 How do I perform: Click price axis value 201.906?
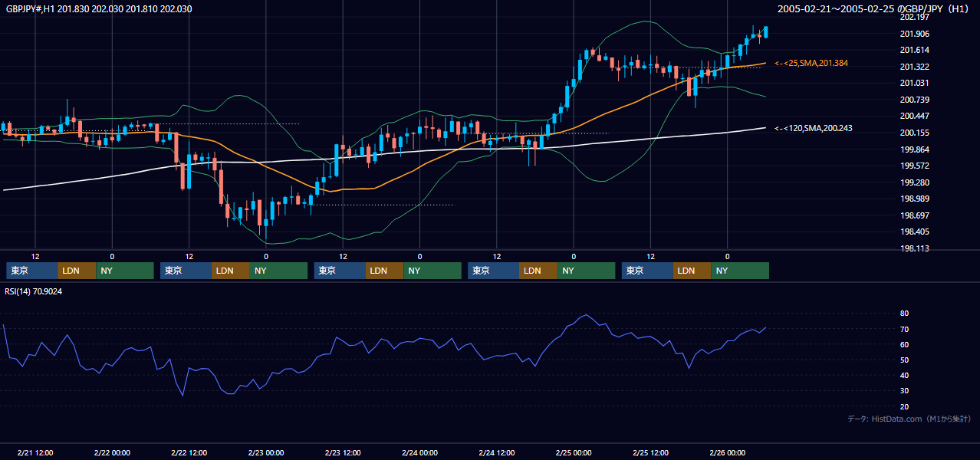pos(915,34)
